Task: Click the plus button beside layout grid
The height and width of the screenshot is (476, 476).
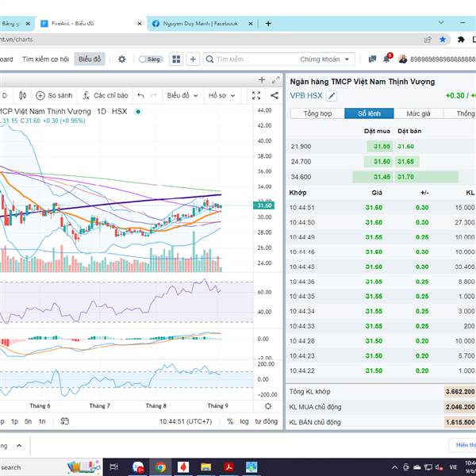Action: [193, 59]
